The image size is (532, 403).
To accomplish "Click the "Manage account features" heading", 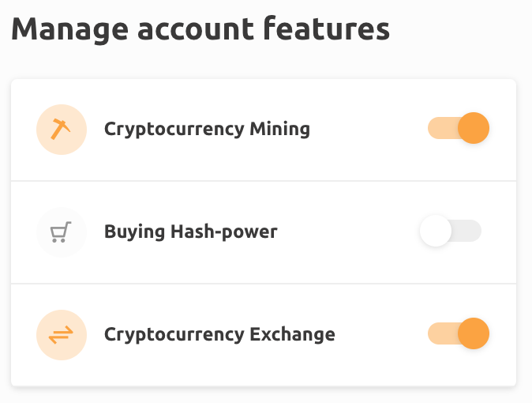I will click(200, 30).
